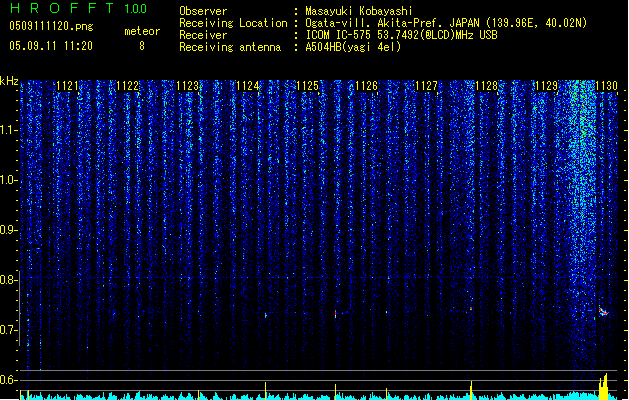Click the 1125 time marker

[307, 86]
